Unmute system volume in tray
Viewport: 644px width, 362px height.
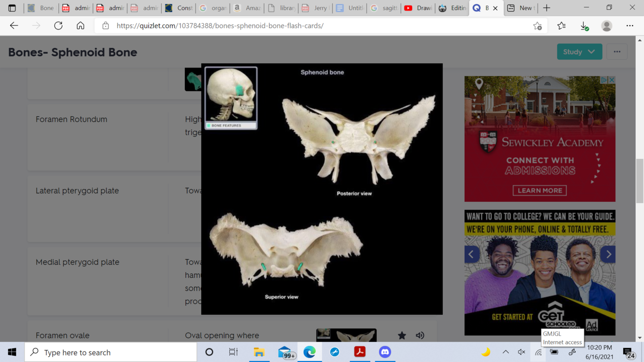click(521, 352)
